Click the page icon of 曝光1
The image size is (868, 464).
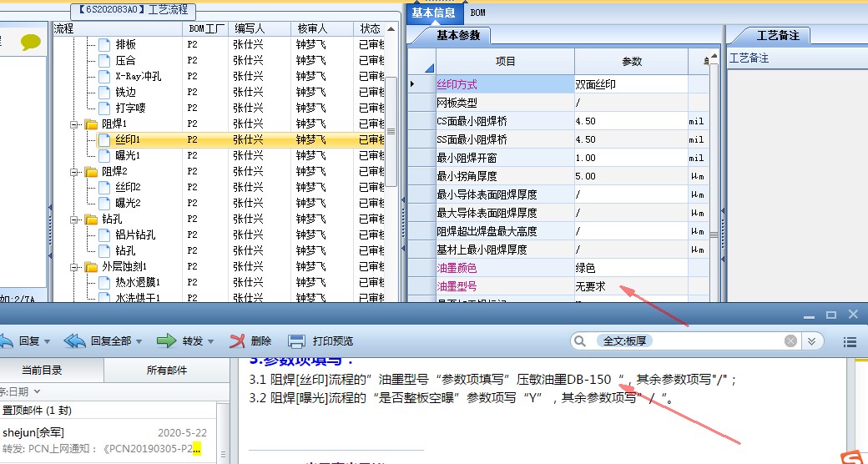coord(104,155)
